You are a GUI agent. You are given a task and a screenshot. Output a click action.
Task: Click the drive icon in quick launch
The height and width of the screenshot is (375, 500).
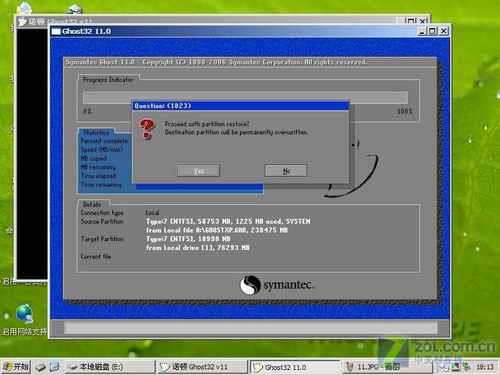pos(41,367)
